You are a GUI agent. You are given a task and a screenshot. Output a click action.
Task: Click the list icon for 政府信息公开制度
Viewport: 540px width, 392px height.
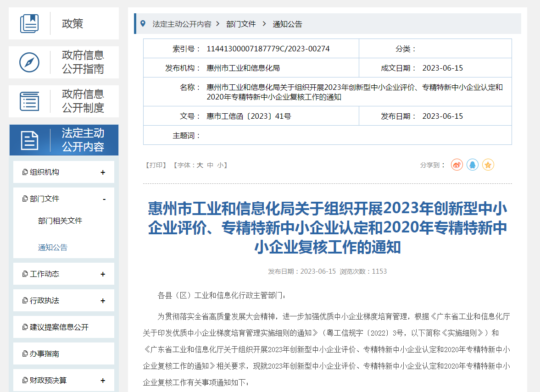[29, 101]
